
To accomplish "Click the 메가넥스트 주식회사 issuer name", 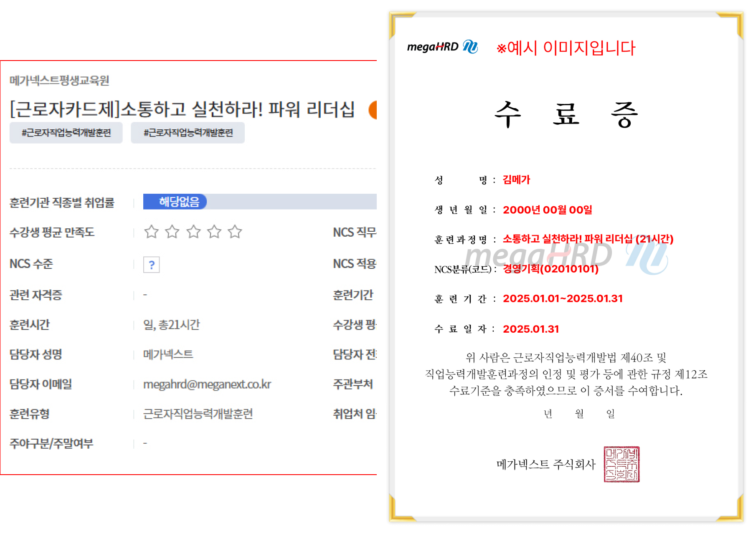I will click(x=546, y=464).
